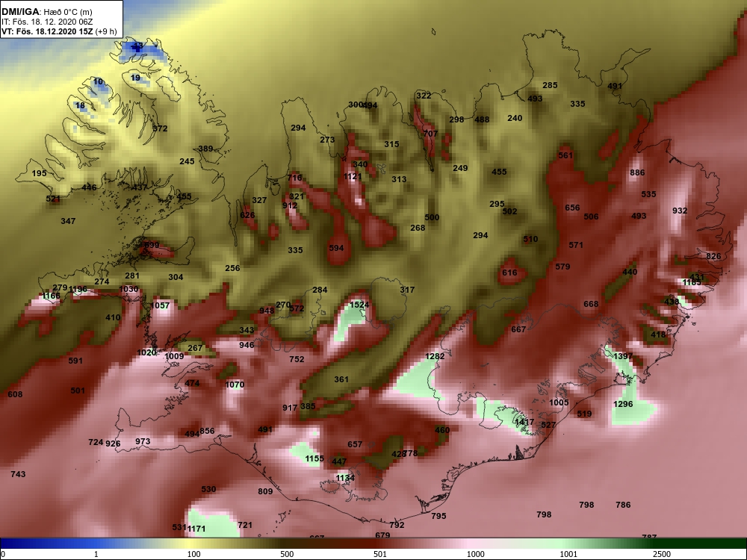747x560 pixels.
Task: Click the map value 707
Action: pos(430,134)
